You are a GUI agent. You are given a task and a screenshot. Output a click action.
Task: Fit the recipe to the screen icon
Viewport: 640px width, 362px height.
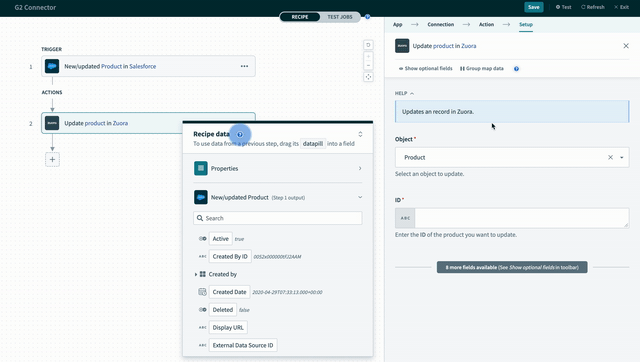click(x=368, y=77)
